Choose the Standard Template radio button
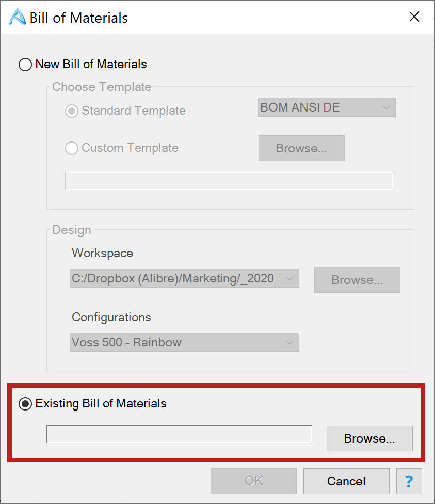This screenshot has width=435, height=504. (x=72, y=111)
